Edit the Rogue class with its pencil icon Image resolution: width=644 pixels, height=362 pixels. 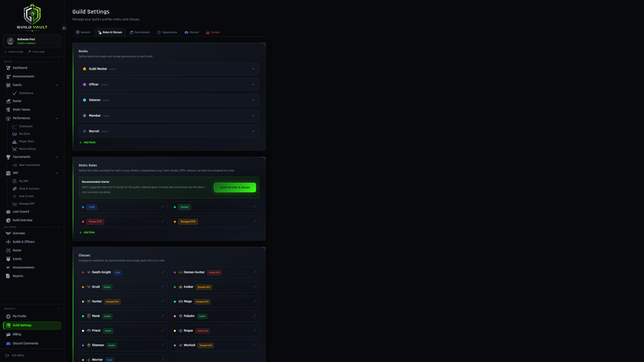[x=255, y=331]
